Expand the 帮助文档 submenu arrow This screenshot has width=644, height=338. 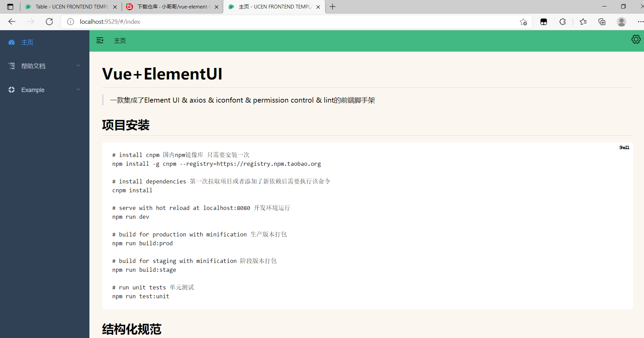click(x=79, y=66)
